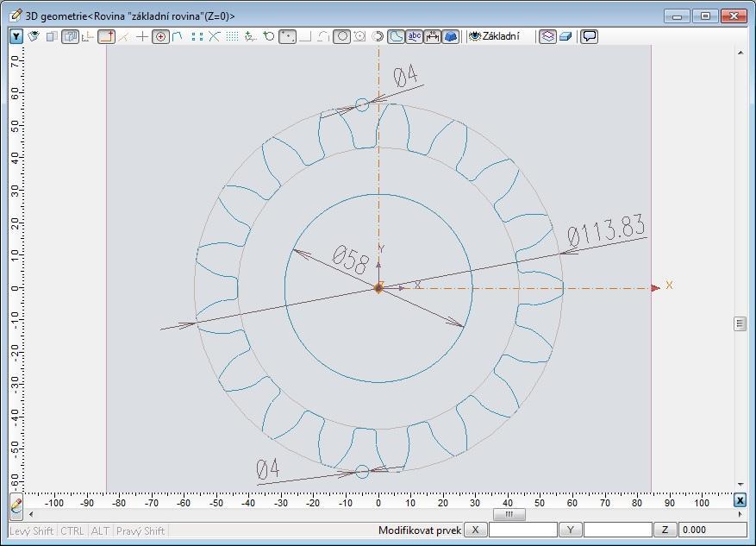The width and height of the screenshot is (756, 546).
Task: Click the vertical scrollbar thumb
Action: [x=740, y=323]
